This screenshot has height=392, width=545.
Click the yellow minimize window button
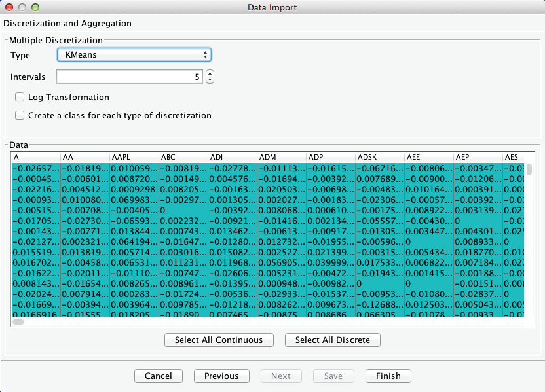(x=22, y=8)
